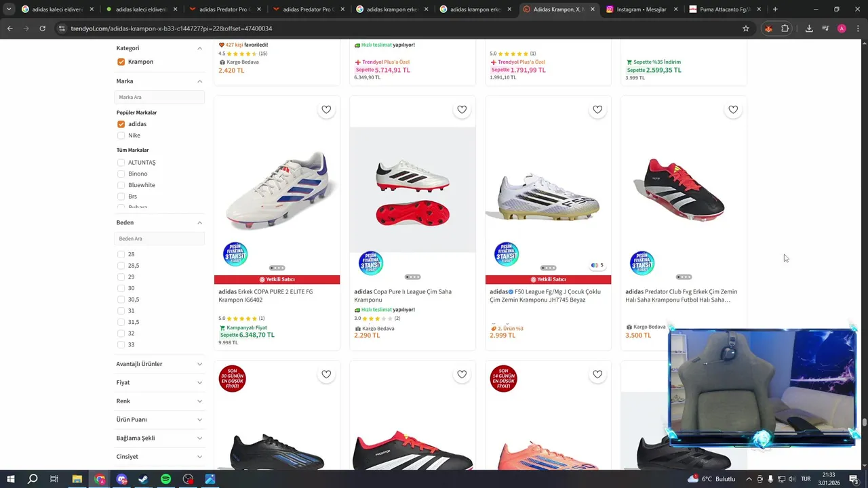Image resolution: width=868 pixels, height=488 pixels.
Task: Favorite the F50 League Fg/Mg J boot
Action: coord(597,110)
